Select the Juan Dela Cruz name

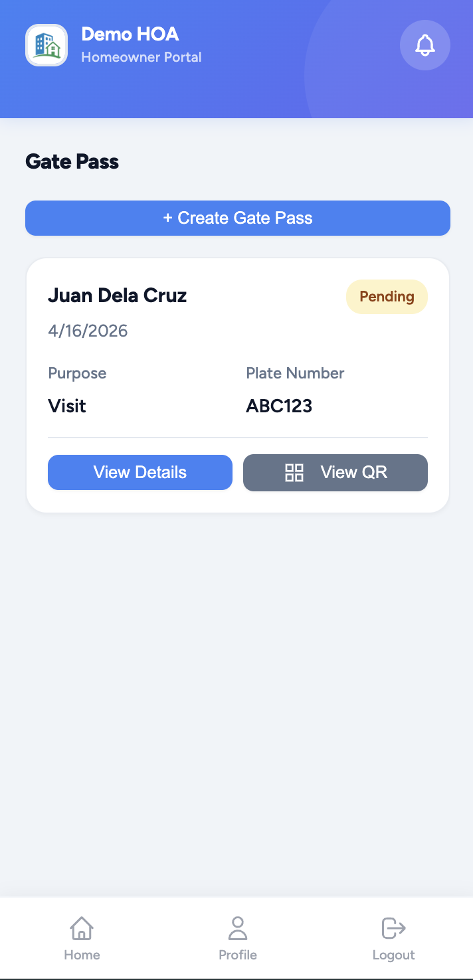[x=118, y=295]
